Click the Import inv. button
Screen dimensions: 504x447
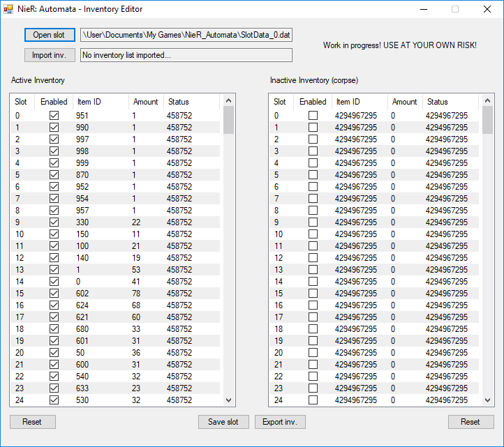click(50, 55)
